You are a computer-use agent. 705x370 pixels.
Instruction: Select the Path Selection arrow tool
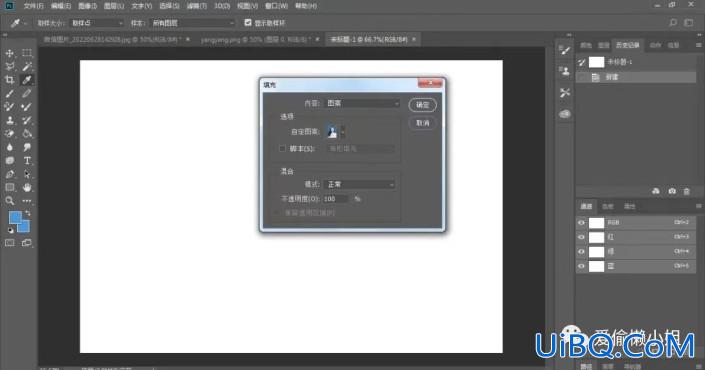tap(27, 174)
